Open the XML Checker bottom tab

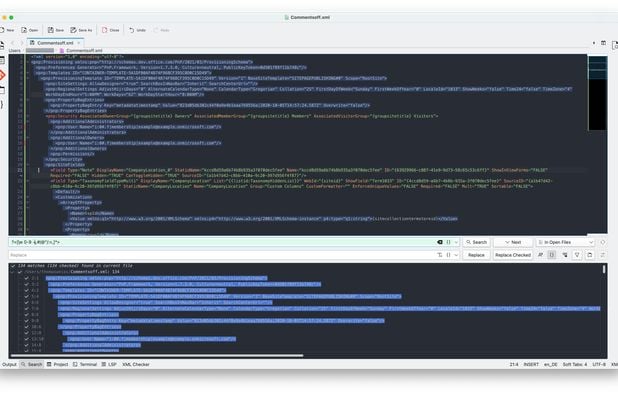tap(136, 364)
